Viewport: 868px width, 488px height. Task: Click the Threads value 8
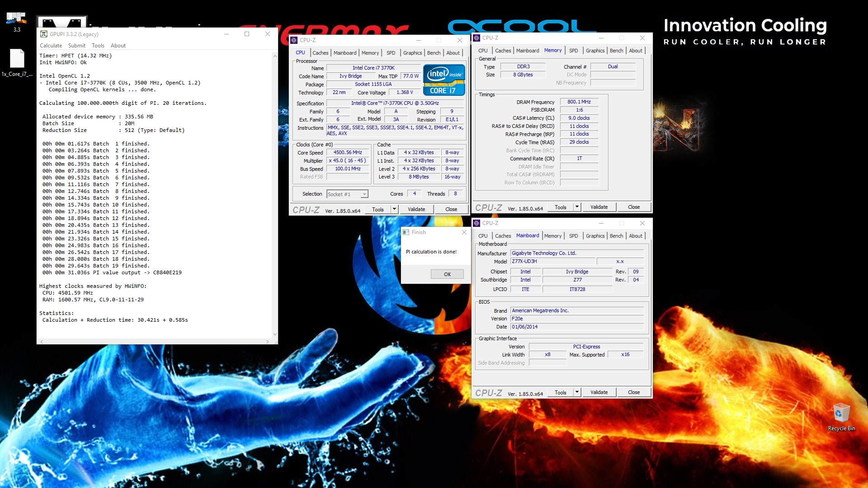tap(455, 194)
